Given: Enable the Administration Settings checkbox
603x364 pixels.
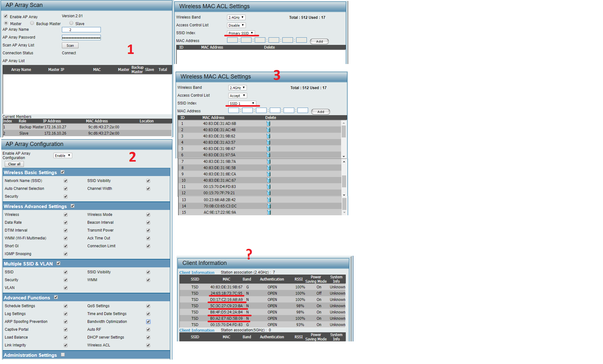Looking at the screenshot, I should point(63,355).
